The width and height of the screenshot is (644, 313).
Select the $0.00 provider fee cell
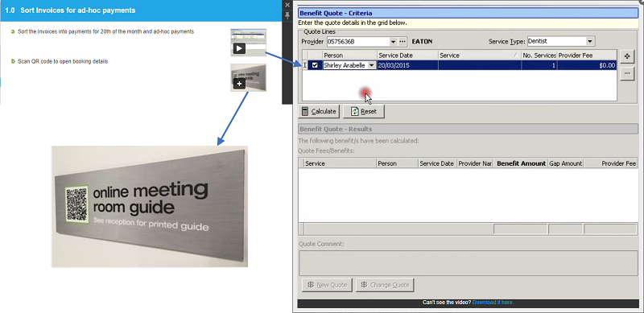pos(587,65)
